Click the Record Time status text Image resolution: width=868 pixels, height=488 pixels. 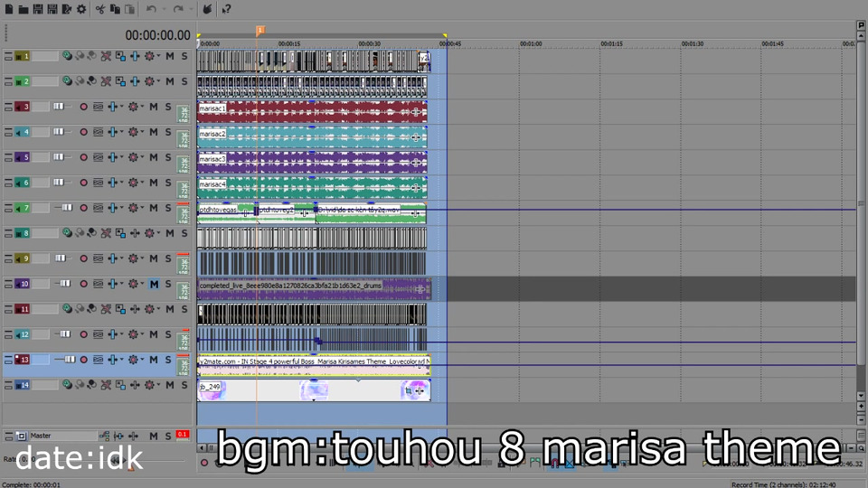point(783,484)
